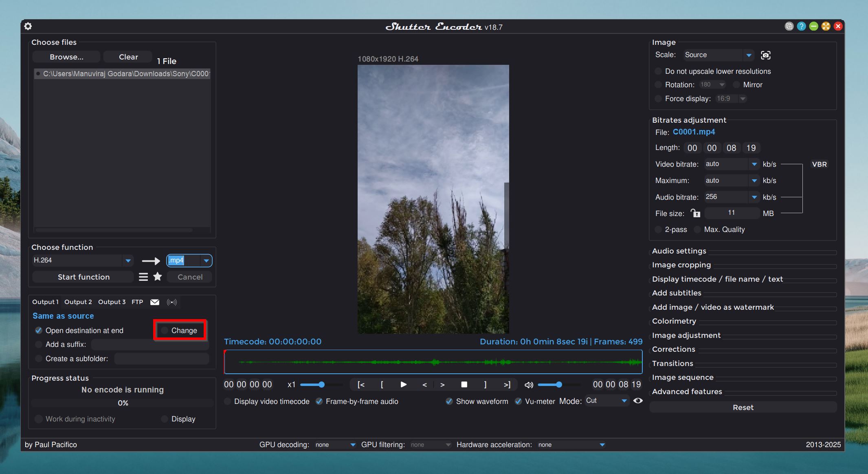Set the out point bracket
Image resolution: width=868 pixels, height=474 pixels.
(485, 384)
